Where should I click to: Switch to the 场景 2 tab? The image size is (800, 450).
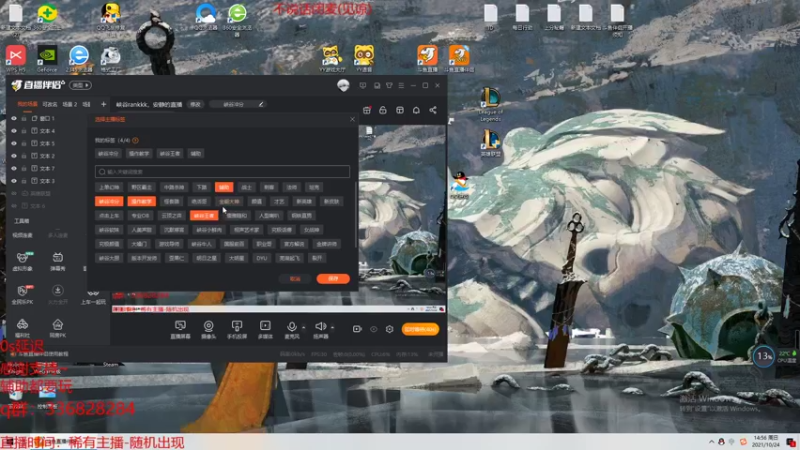(70, 104)
